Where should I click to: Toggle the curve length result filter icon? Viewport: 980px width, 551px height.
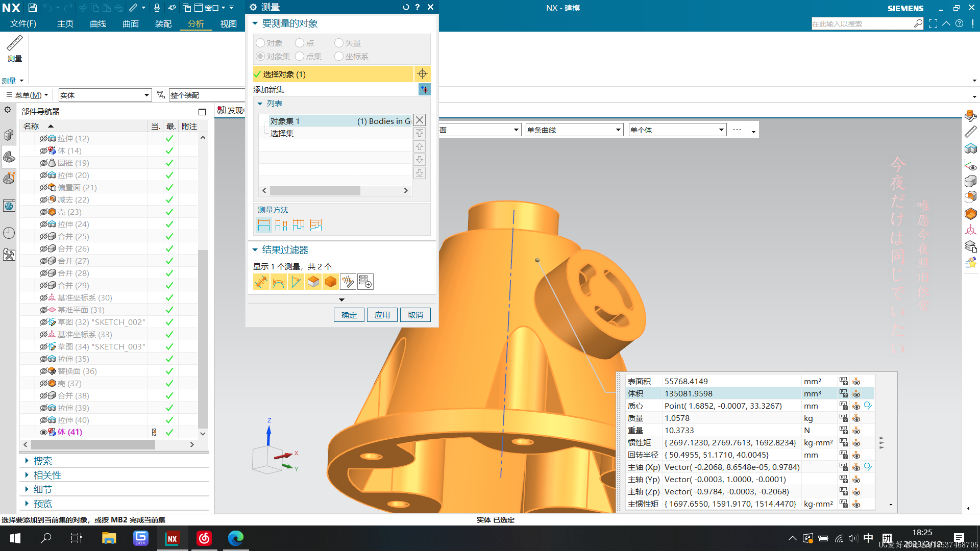279,282
